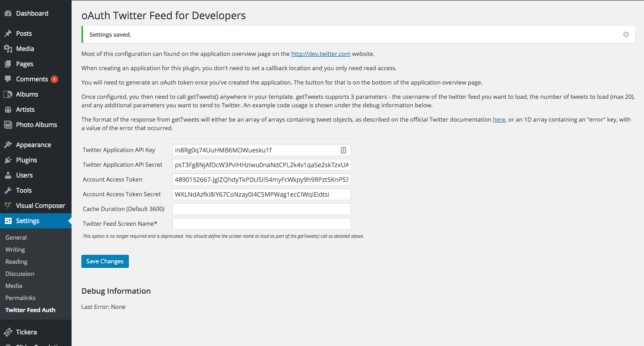The width and height of the screenshot is (644, 346).
Task: Go to the Pages menu
Action: pos(36,64)
